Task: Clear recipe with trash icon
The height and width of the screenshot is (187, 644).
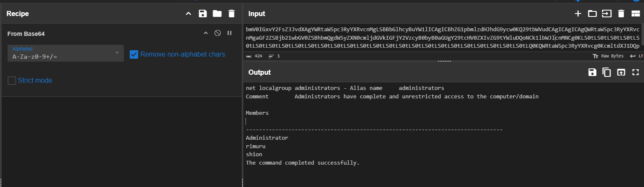Action: coord(231,14)
